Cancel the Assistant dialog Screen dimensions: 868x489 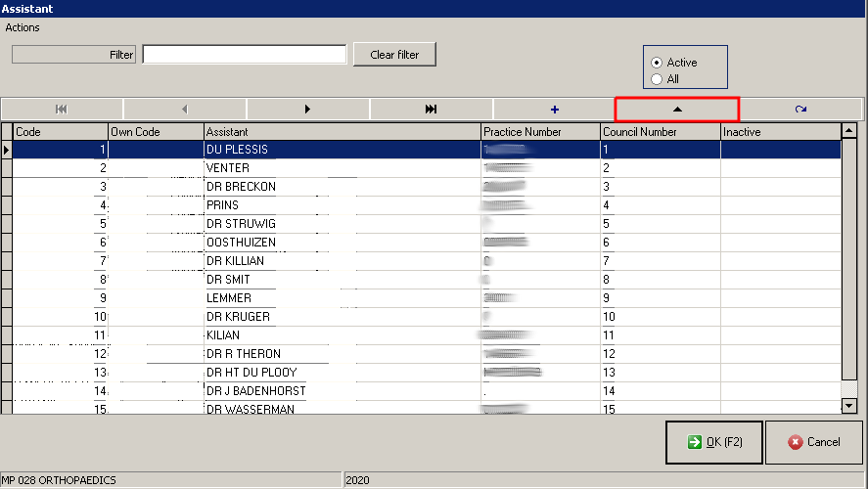[x=813, y=442]
